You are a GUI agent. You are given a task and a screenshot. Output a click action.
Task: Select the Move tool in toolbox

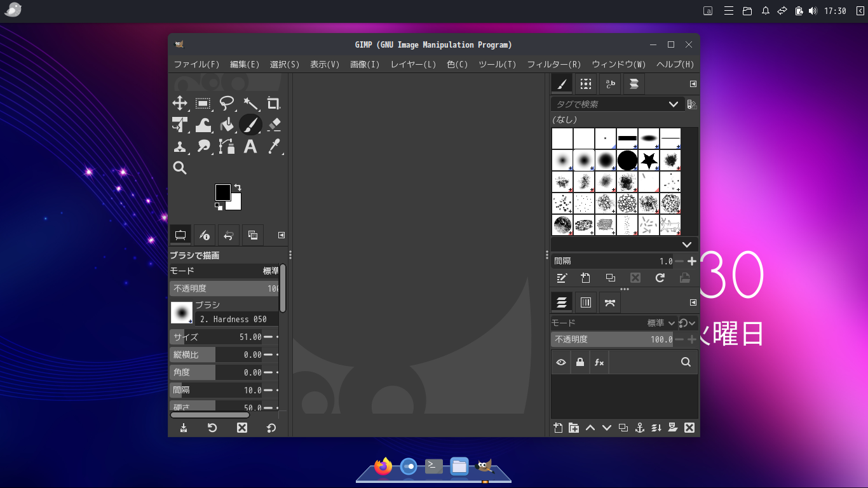tap(180, 104)
